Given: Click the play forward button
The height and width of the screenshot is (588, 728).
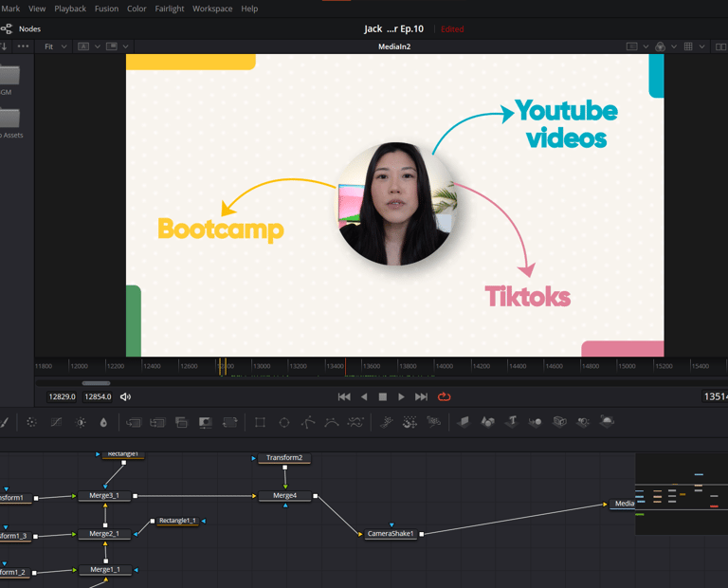Looking at the screenshot, I should pos(401,396).
